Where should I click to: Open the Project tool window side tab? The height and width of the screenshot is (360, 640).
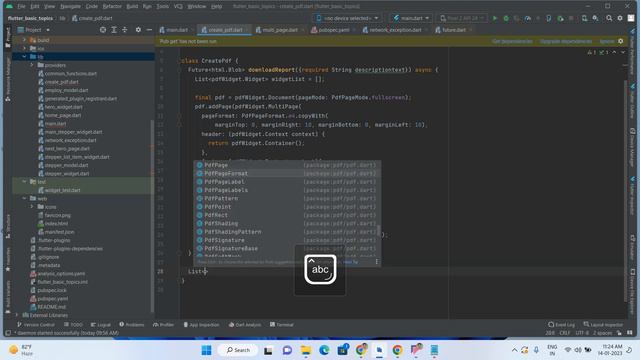8,37
